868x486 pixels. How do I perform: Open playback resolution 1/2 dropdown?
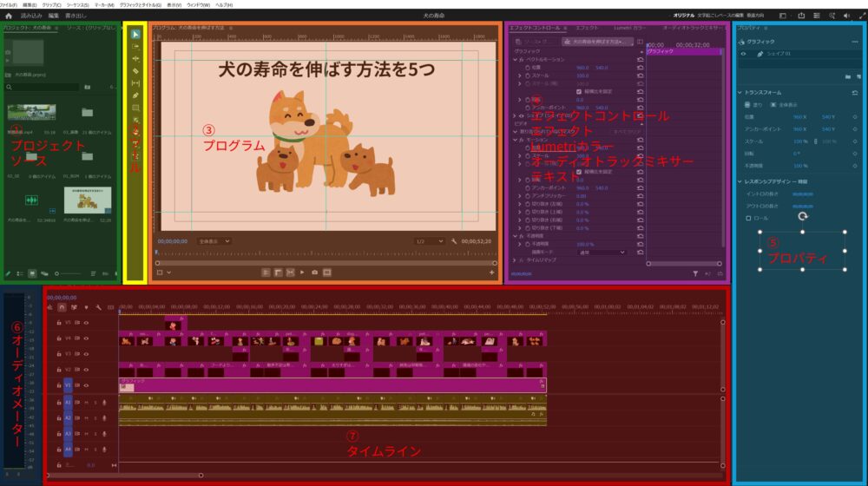point(429,241)
